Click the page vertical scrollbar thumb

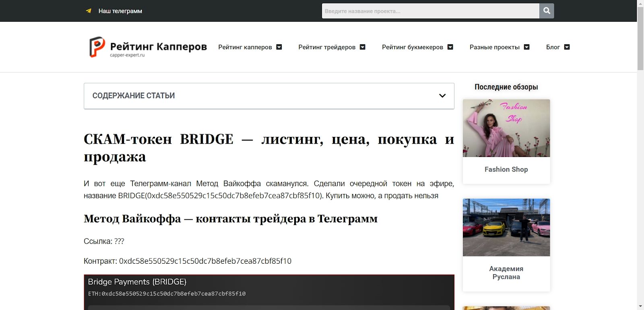[640, 39]
